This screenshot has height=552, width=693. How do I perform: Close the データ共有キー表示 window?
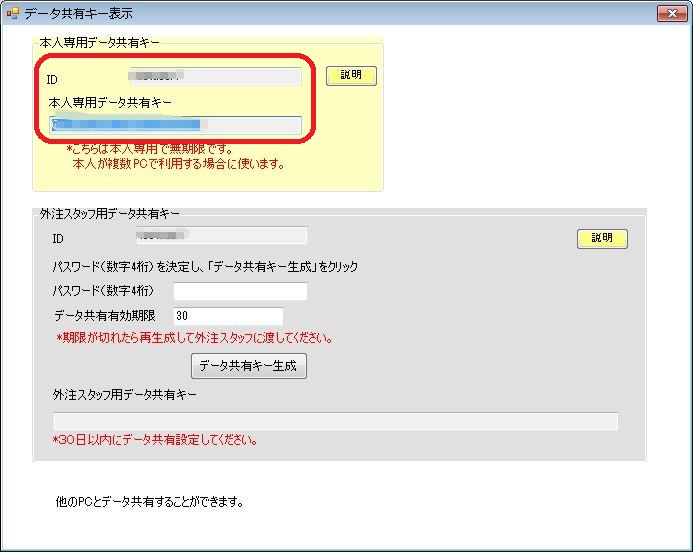click(672, 13)
